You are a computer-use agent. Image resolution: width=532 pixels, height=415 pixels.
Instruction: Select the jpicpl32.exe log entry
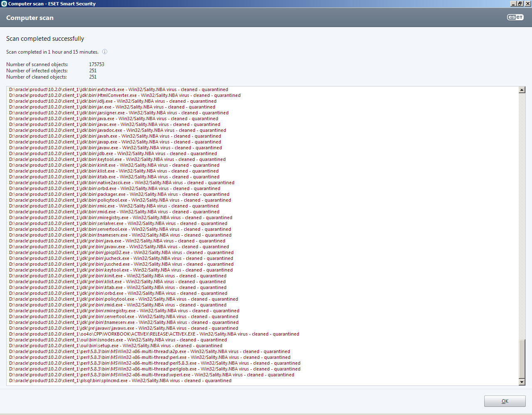[x=121, y=252]
